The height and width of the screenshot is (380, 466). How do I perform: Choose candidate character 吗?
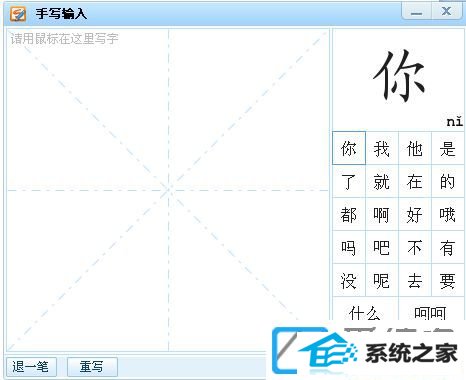349,247
